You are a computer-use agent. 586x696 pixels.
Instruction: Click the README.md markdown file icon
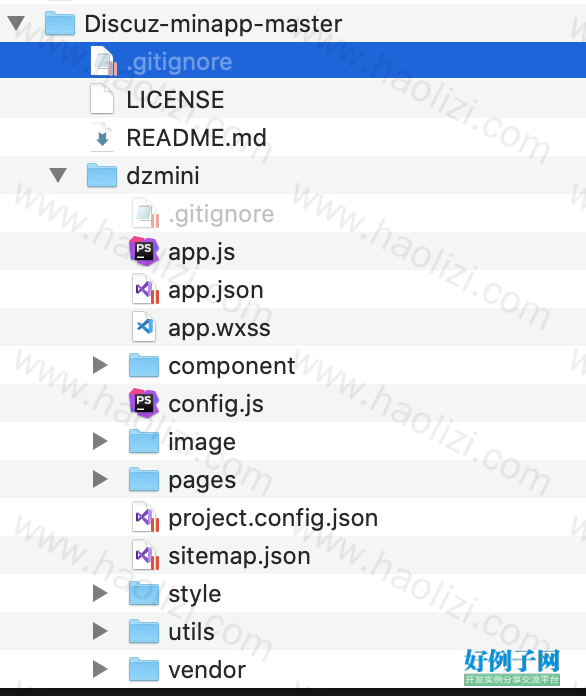(102, 137)
